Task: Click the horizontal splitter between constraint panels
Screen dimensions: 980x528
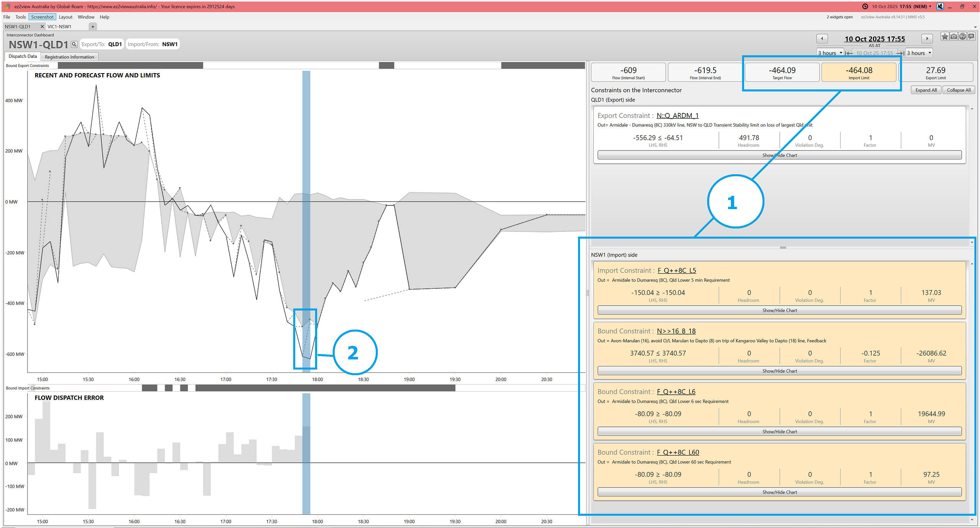Action: pos(782,248)
